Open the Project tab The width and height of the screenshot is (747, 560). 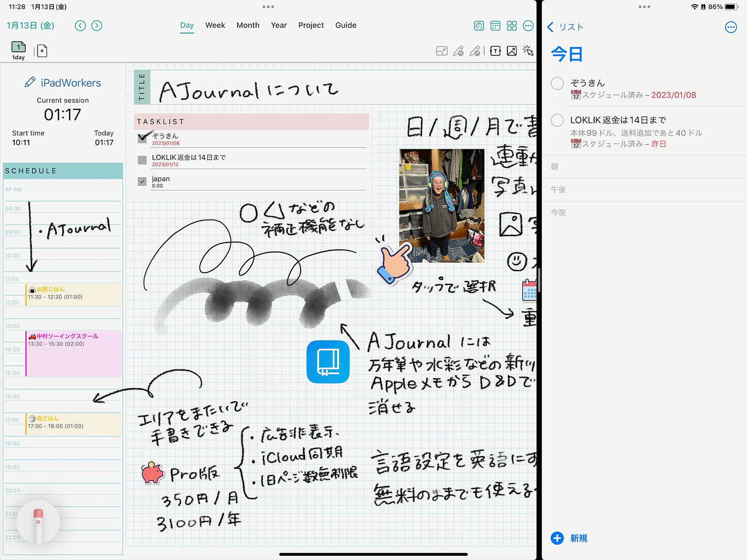tap(311, 25)
